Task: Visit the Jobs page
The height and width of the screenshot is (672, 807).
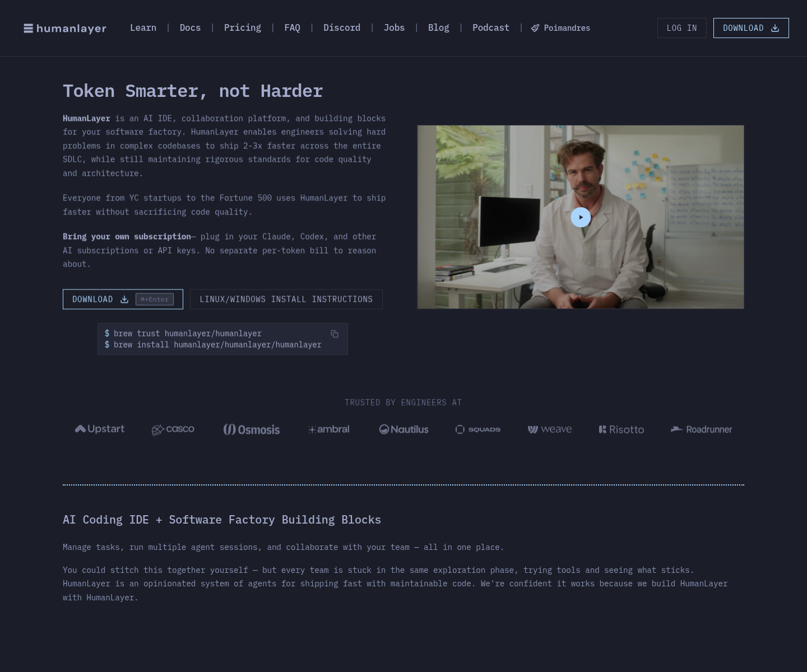Action: (x=394, y=27)
